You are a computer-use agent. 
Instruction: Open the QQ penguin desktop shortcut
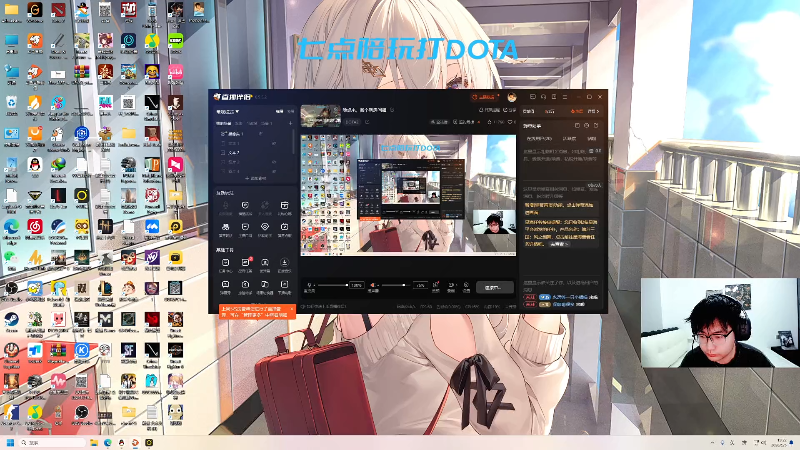point(35,164)
